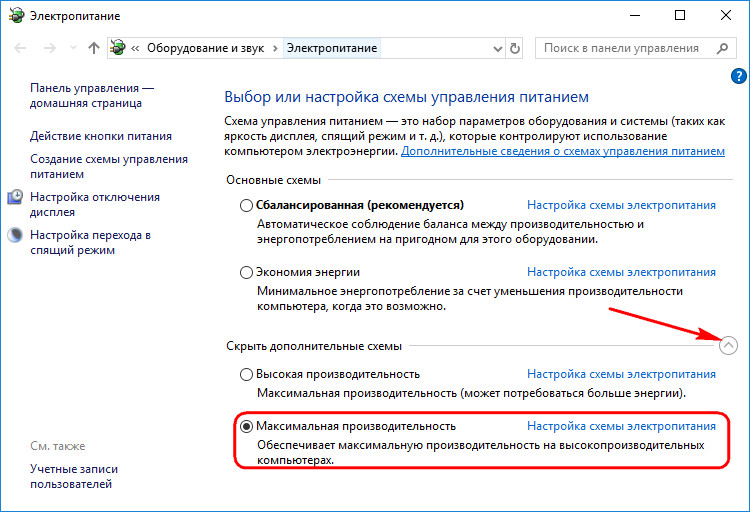The width and height of the screenshot is (750, 512).
Task: Refresh the Электропитание page
Action: (515, 48)
